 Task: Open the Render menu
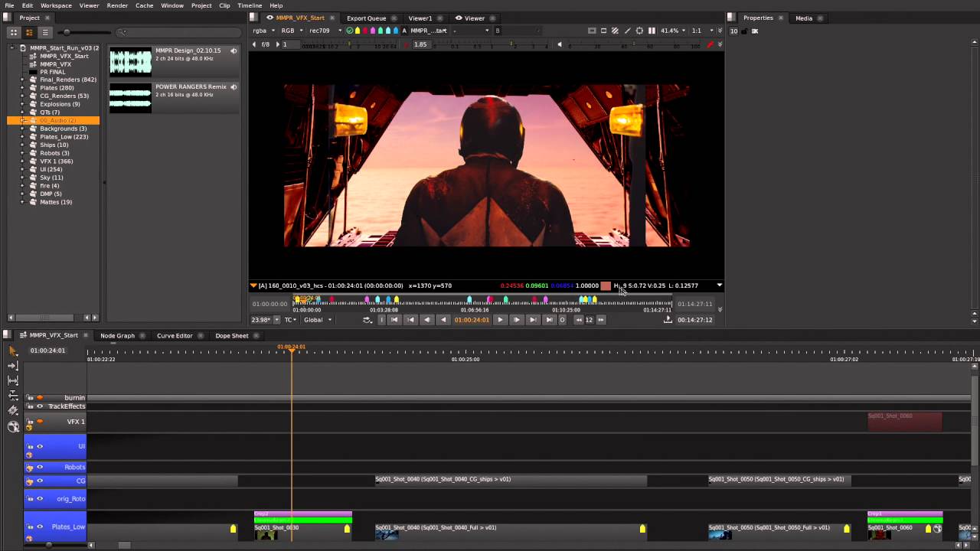click(x=117, y=5)
